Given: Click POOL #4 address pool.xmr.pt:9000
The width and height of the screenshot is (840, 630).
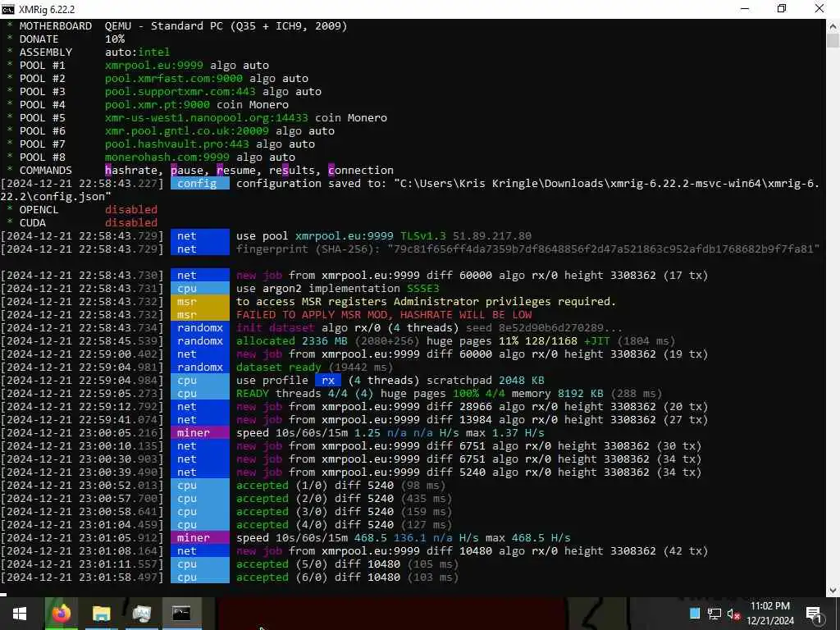Looking at the screenshot, I should coord(157,104).
